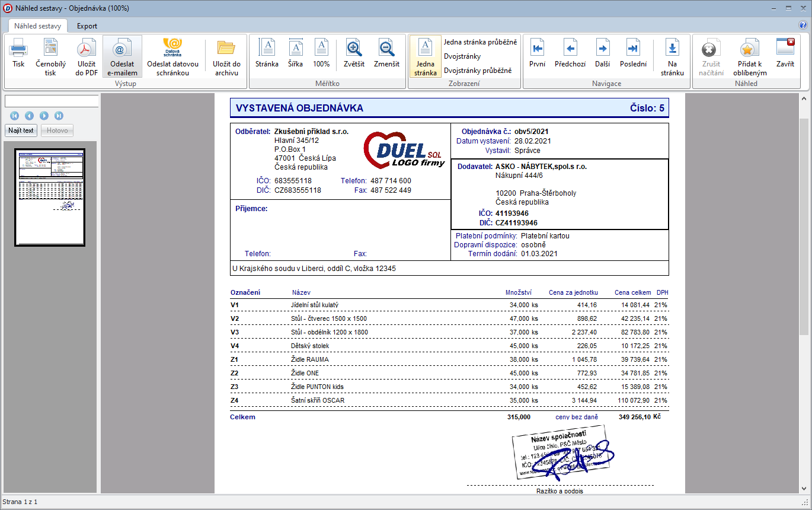Zoom in with Zvětšit
The width and height of the screenshot is (812, 510).
(x=354, y=53)
